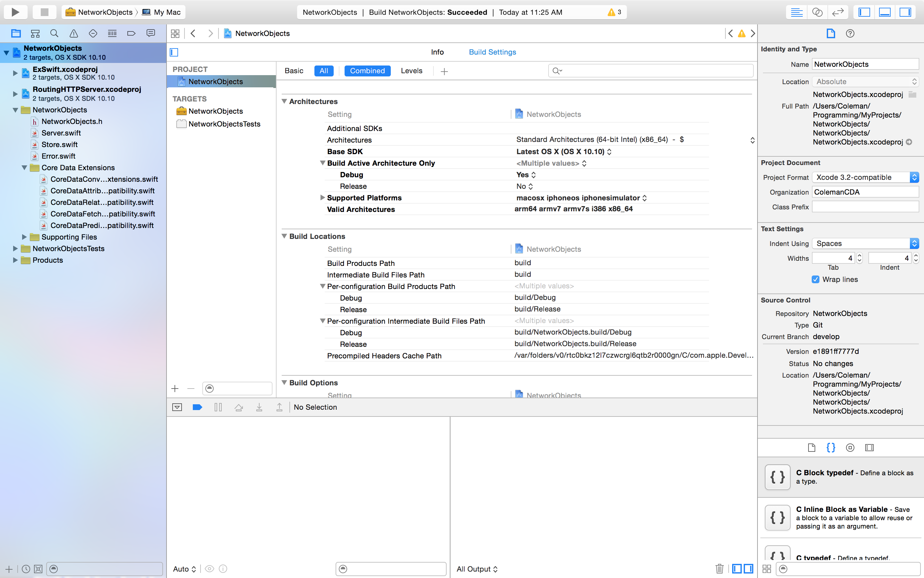Show the Object library icon

point(850,448)
